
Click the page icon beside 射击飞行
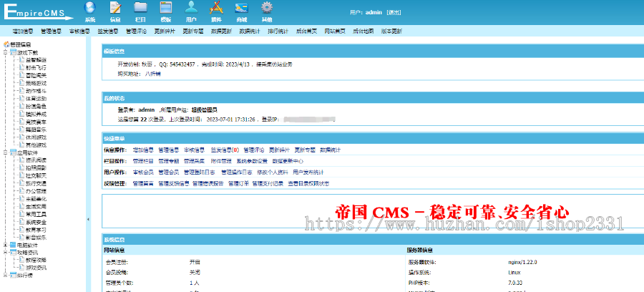click(21, 67)
